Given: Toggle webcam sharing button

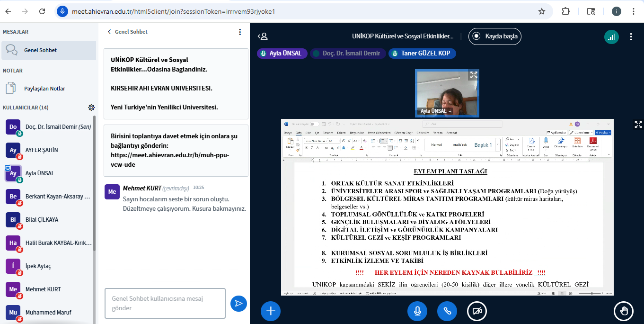Looking at the screenshot, I should coord(477,311).
